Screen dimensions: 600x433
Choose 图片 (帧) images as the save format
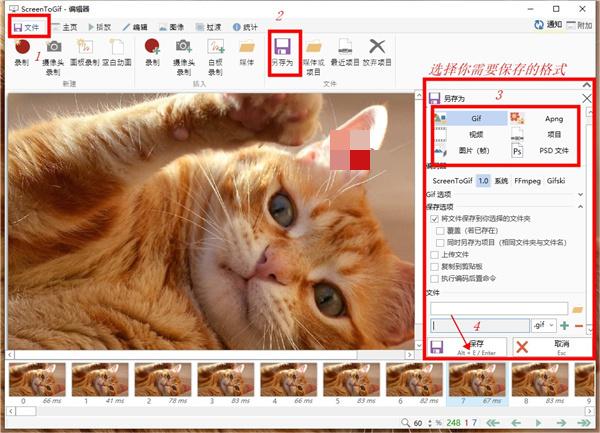[471, 150]
